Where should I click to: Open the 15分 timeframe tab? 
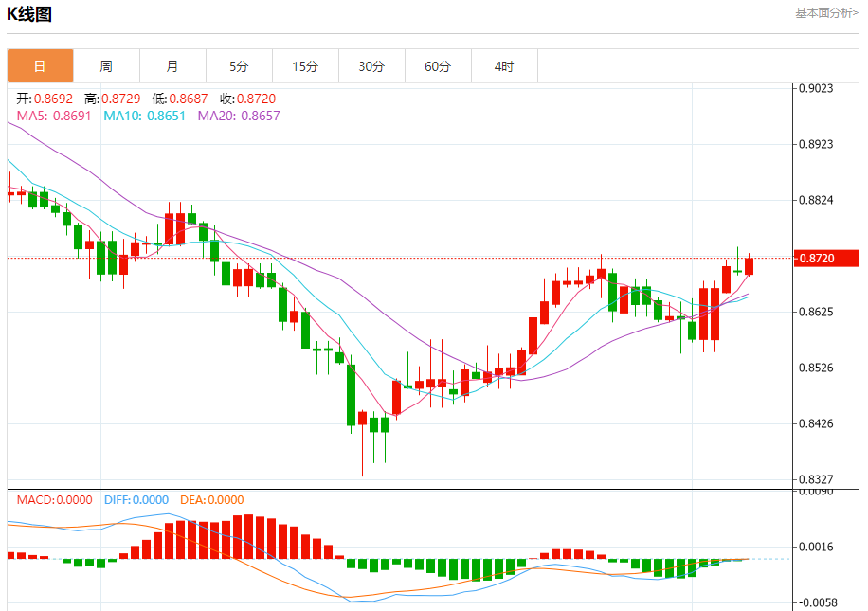305,66
